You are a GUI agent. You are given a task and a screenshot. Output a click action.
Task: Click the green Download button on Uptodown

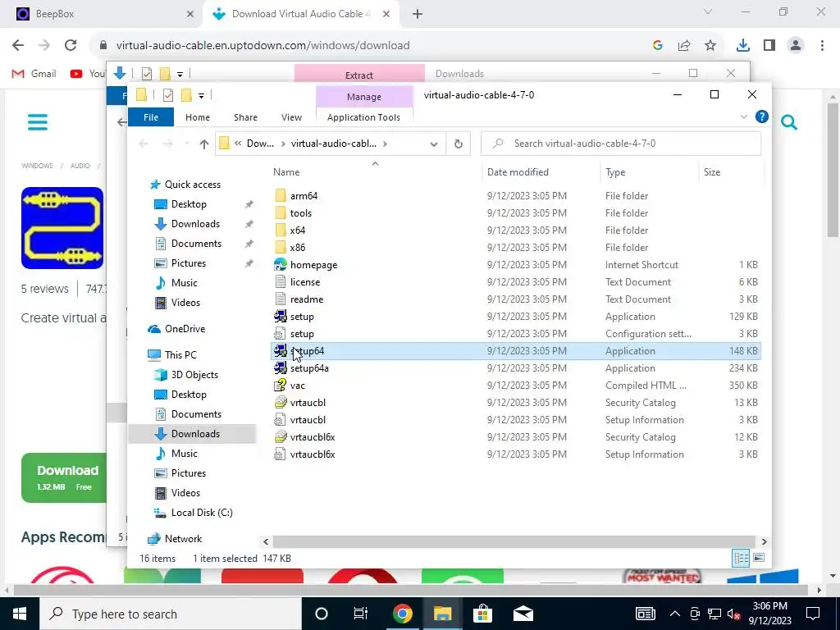pos(63,478)
